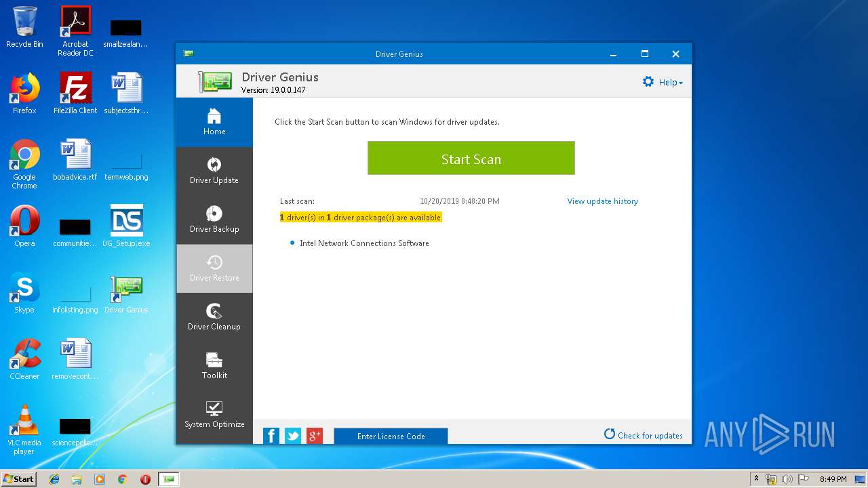The height and width of the screenshot is (488, 868).
Task: Click the volume speaker tray icon
Action: (787, 479)
